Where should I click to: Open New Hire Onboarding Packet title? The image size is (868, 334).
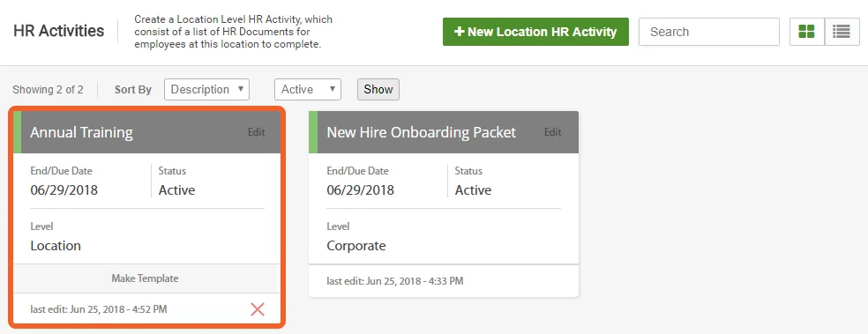[422, 132]
